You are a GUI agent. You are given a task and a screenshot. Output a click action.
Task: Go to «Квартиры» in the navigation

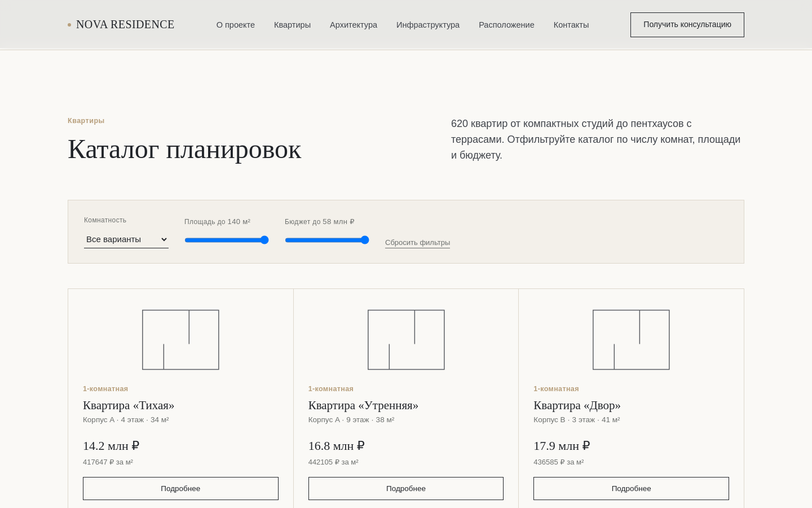click(x=292, y=25)
